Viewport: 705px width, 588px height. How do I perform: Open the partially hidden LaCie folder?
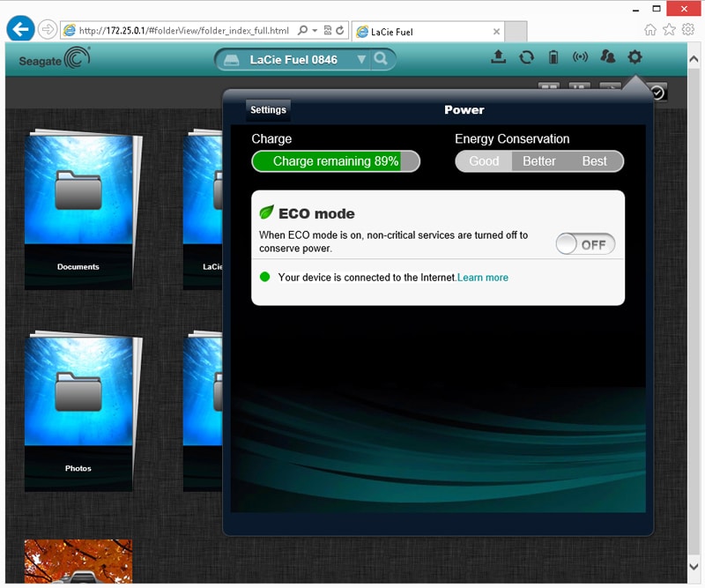click(203, 209)
